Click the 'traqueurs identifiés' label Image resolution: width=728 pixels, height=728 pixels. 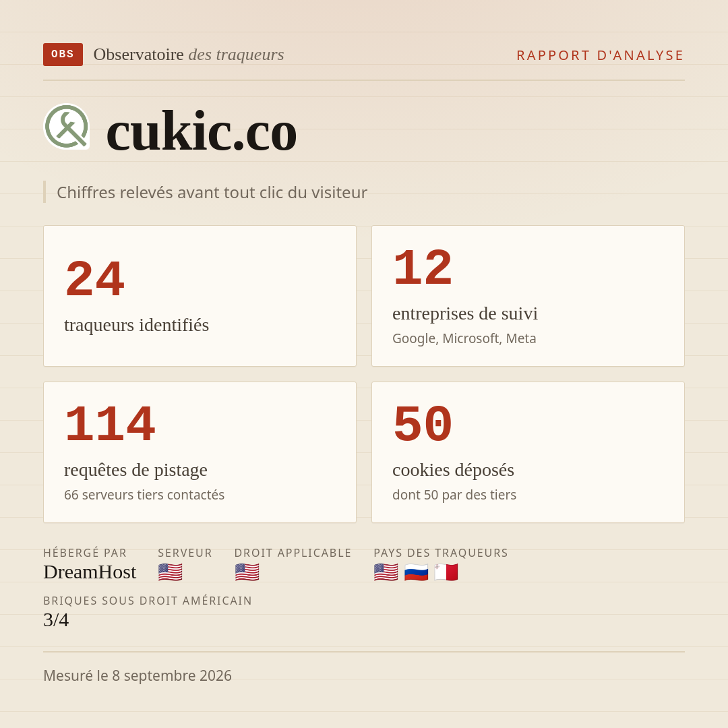136,324
